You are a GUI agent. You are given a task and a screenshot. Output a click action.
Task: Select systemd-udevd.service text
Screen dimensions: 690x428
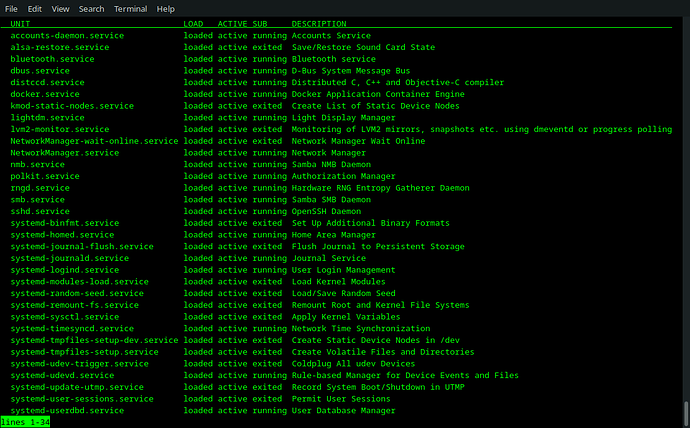pyautogui.click(x=62, y=376)
